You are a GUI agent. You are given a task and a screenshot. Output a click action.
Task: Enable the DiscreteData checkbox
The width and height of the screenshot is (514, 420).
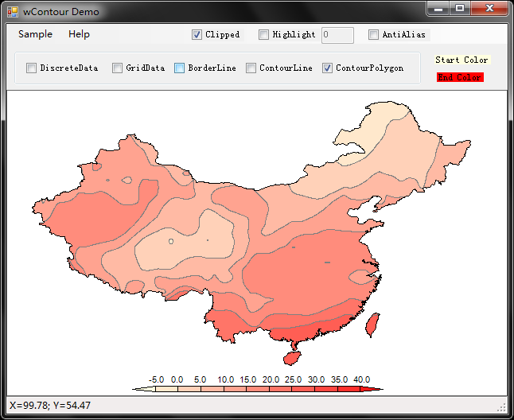click(x=32, y=68)
